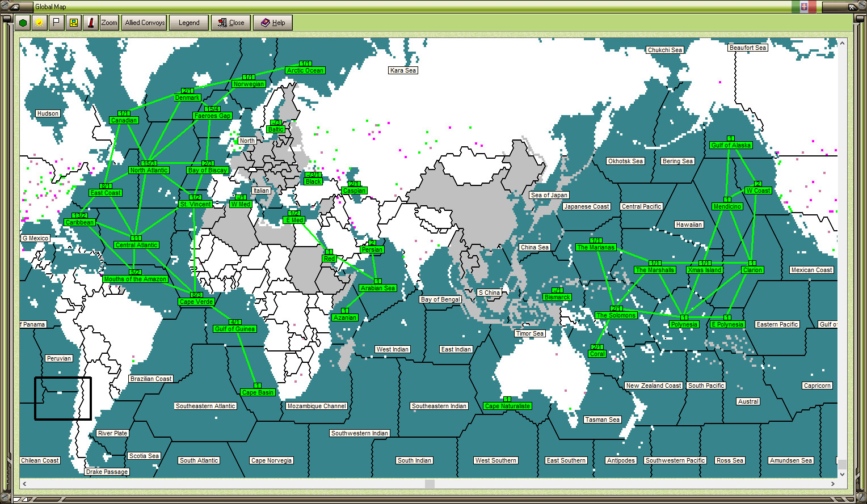Click the Bismarck label
Screen dimensions: 867x504
557,297
